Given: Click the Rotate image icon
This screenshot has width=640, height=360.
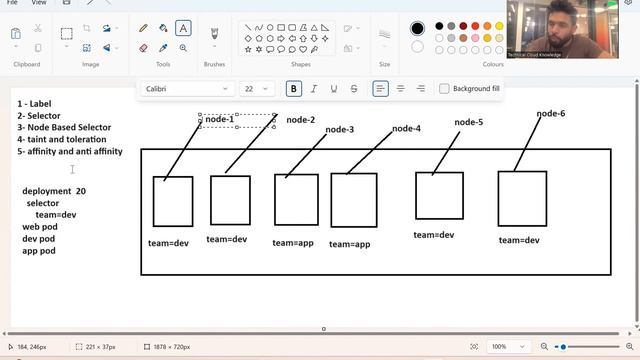Looking at the screenshot, I should click(107, 28).
